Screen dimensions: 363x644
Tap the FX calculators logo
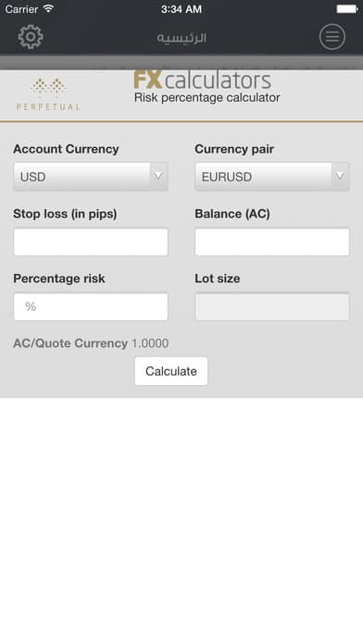coord(202,80)
